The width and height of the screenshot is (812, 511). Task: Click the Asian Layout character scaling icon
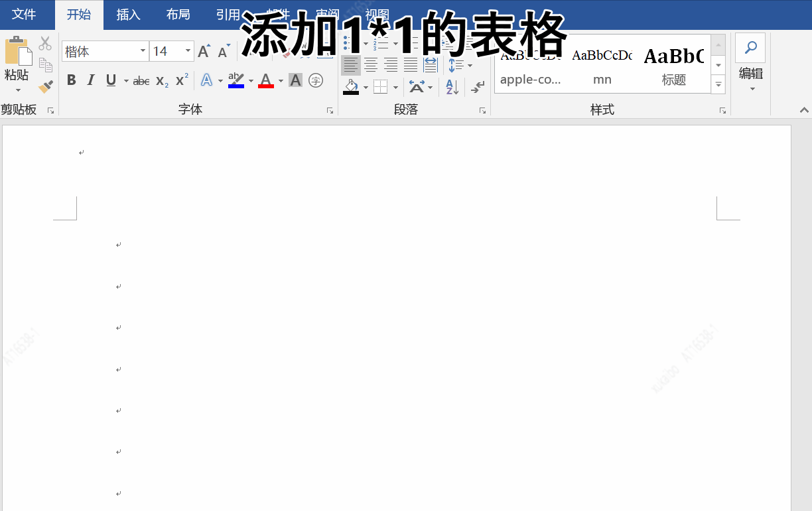tap(417, 87)
